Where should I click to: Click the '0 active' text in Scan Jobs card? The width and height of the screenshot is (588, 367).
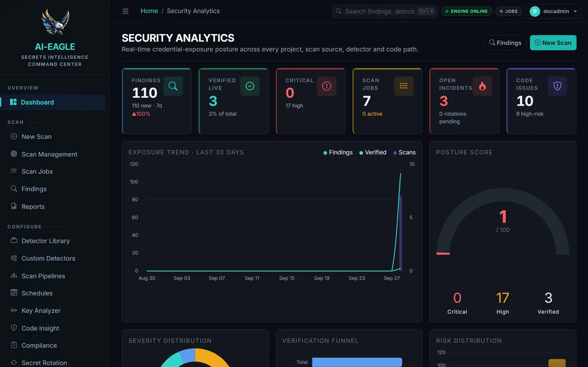click(372, 114)
